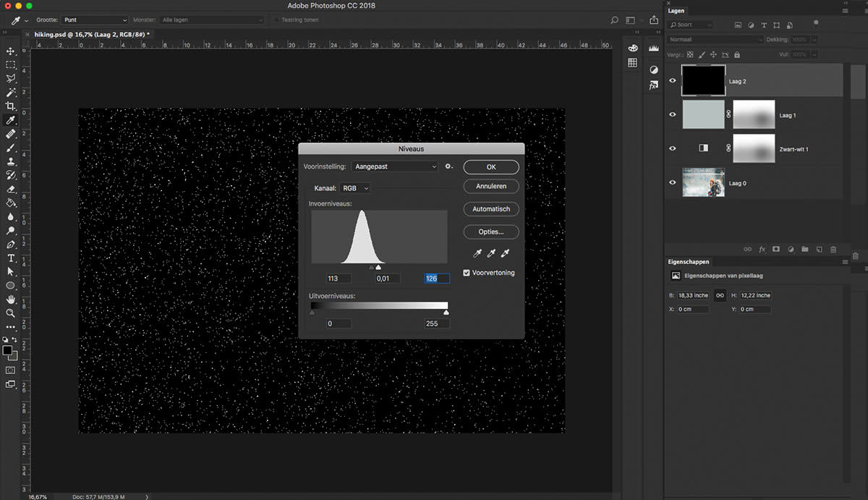The image size is (868, 500).
Task: Click the black input level field 113
Action: pos(339,279)
